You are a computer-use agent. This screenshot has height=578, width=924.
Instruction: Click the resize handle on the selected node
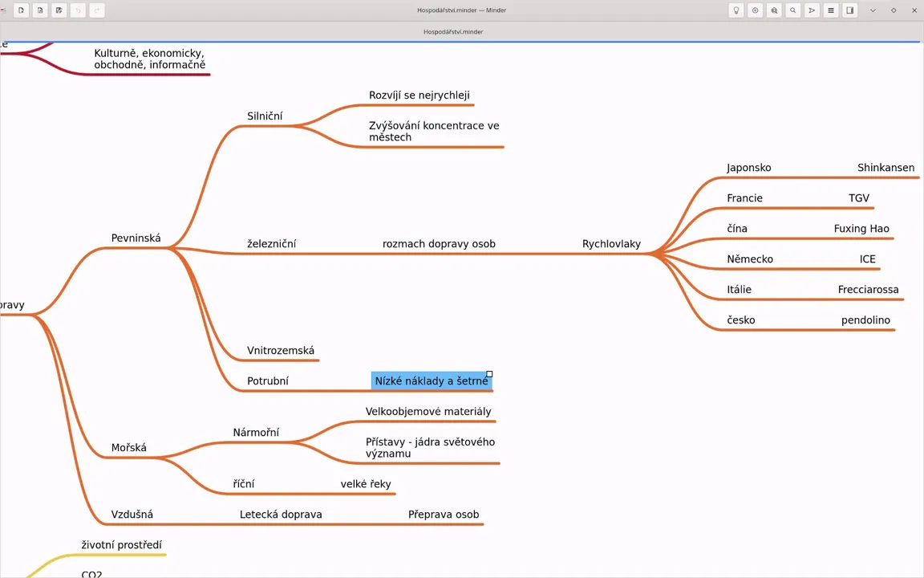(489, 374)
